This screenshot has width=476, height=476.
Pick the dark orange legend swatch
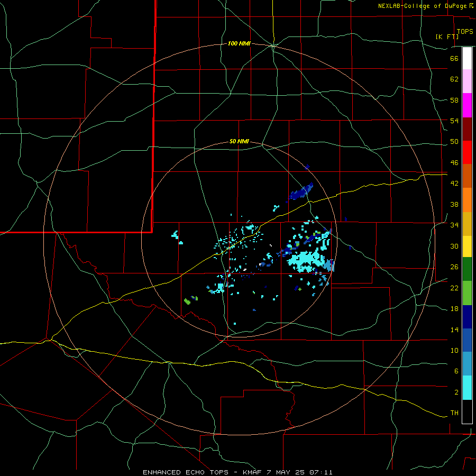pyautogui.click(x=467, y=176)
